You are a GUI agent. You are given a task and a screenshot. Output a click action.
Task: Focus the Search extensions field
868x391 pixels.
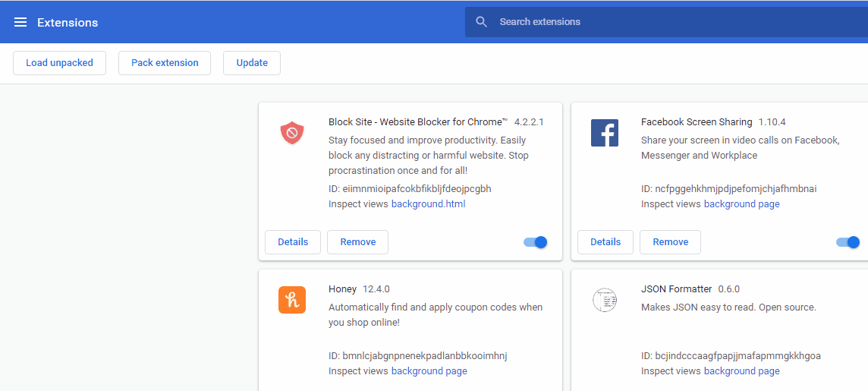[x=666, y=22]
